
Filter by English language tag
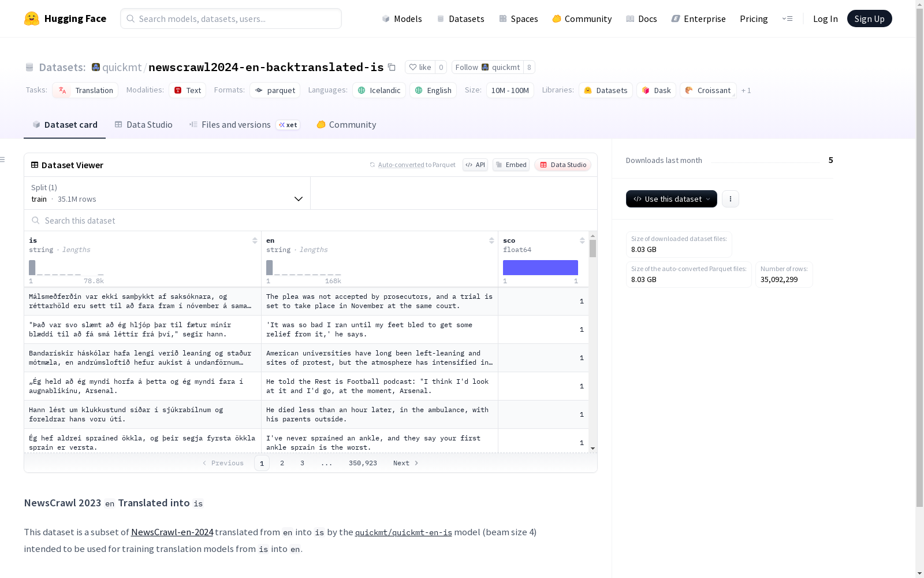[x=433, y=90]
